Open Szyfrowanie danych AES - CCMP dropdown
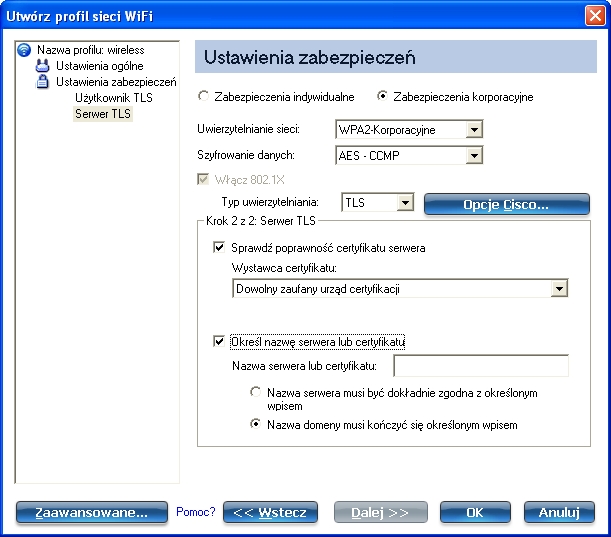This screenshot has height=537, width=611. click(409, 155)
